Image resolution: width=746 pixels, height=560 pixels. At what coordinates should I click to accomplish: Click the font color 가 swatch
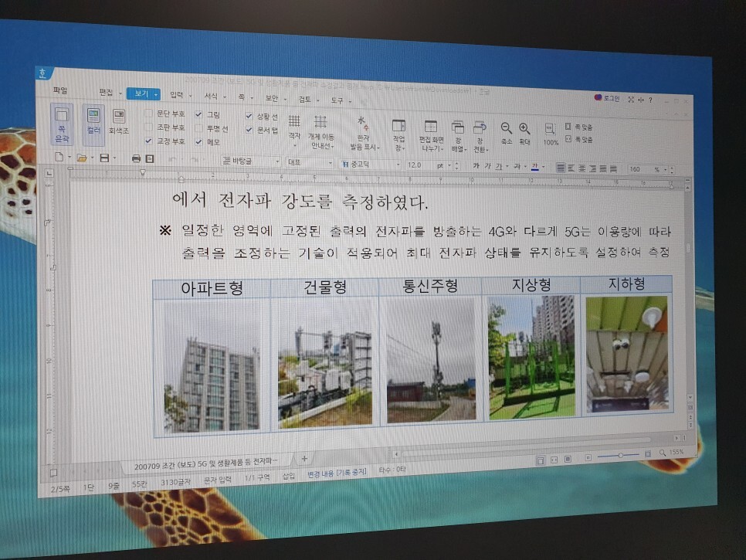point(534,167)
